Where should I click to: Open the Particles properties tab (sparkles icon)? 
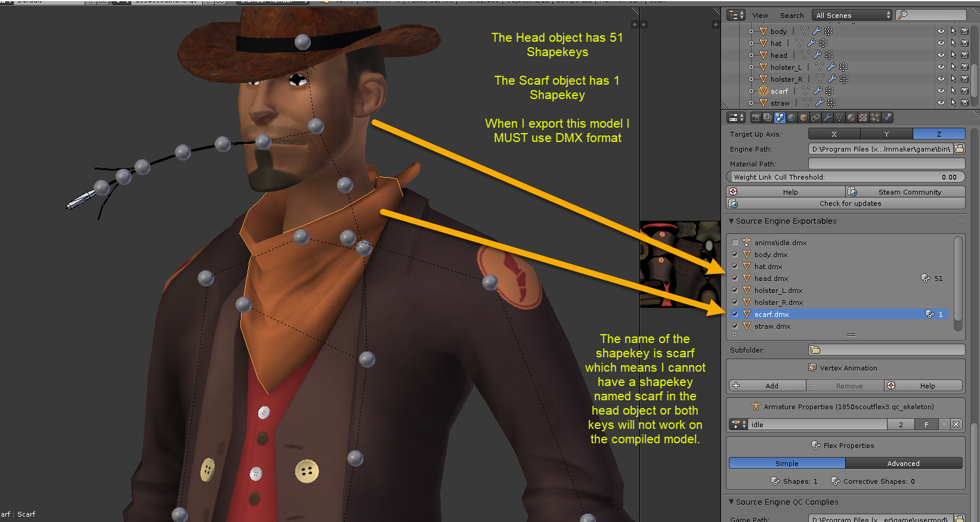point(875,118)
